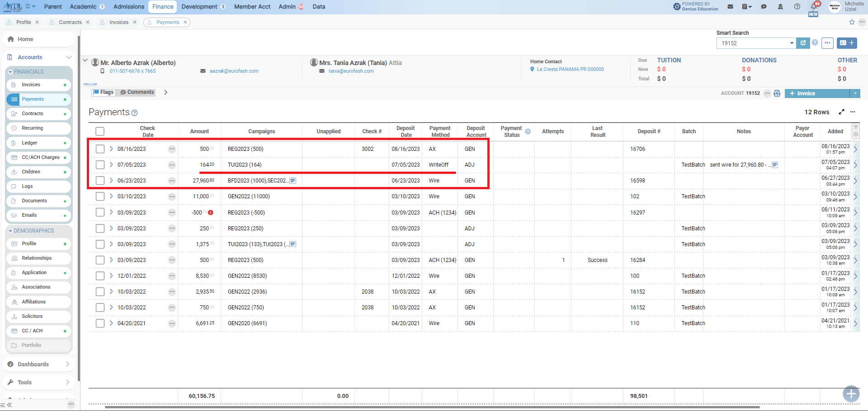Check the 12/01/2022 payment row checkbox
868x411 pixels.
(x=100, y=276)
